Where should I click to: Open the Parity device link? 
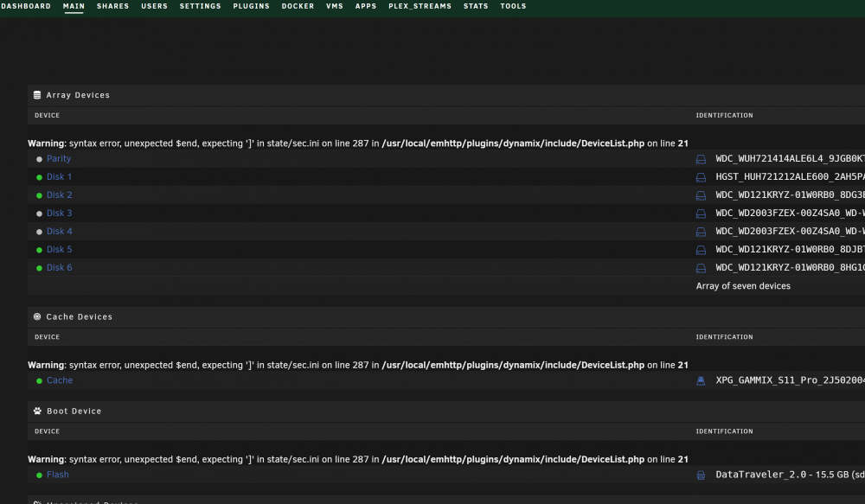point(59,158)
